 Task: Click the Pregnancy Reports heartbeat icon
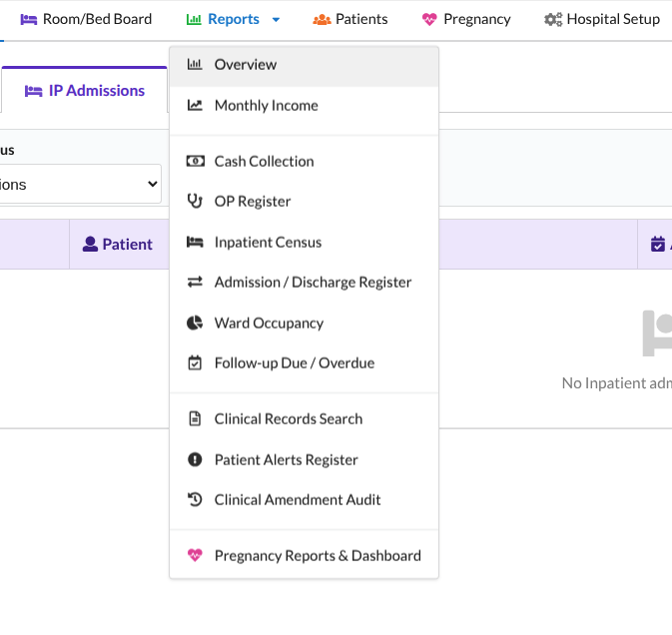(x=195, y=555)
